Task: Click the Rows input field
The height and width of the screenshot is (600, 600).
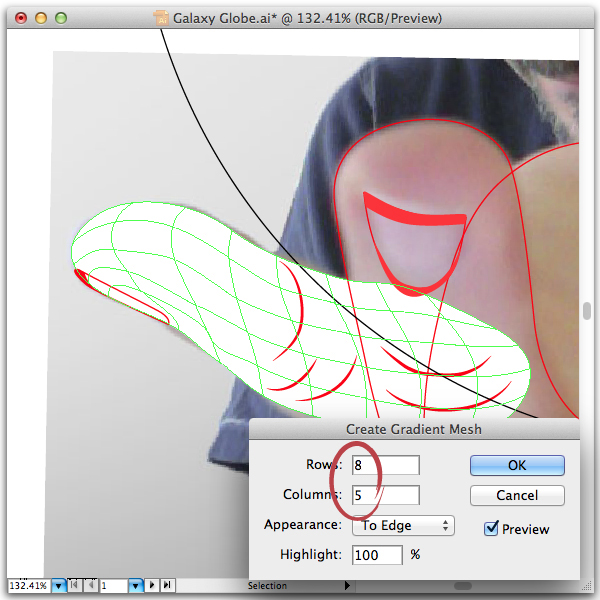Action: click(x=386, y=465)
